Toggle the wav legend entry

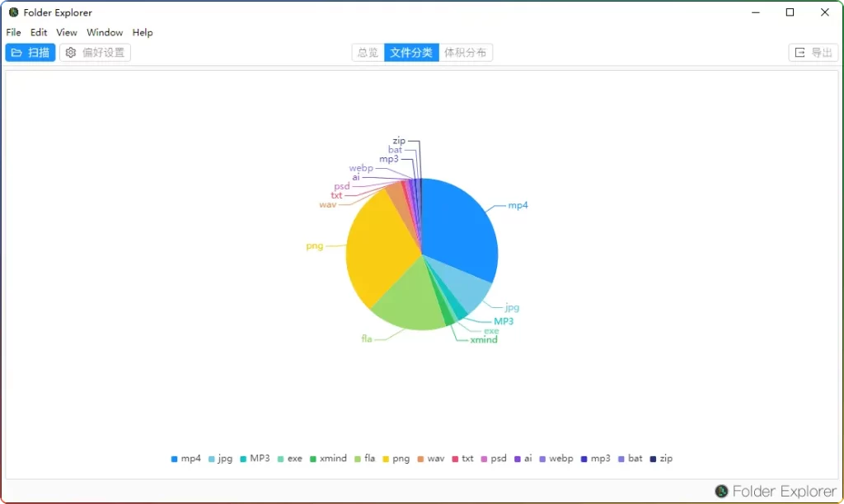[x=430, y=459]
